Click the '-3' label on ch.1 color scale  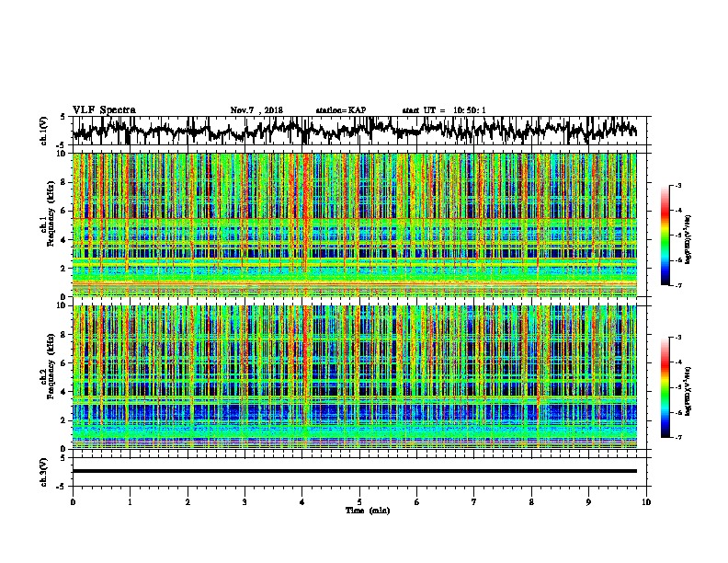pos(678,185)
